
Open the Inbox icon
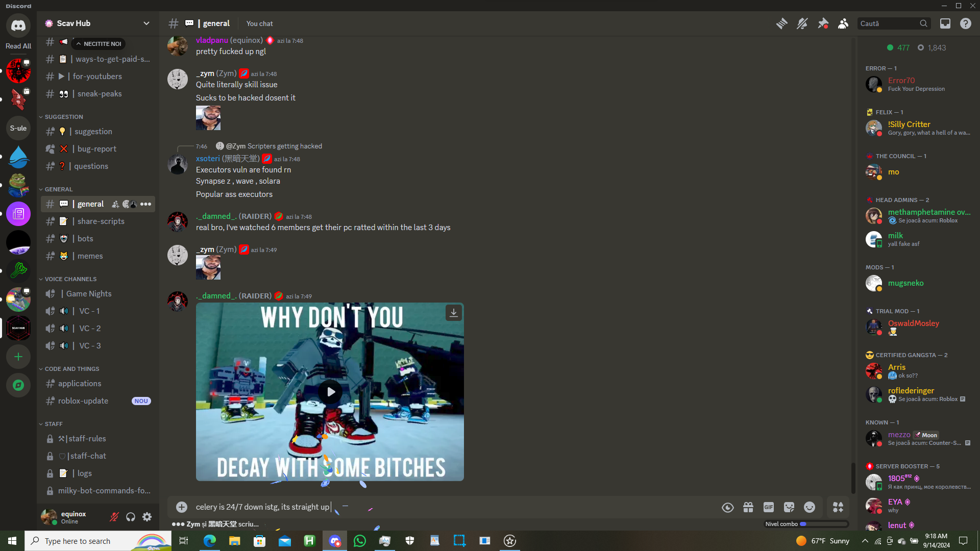(x=945, y=23)
